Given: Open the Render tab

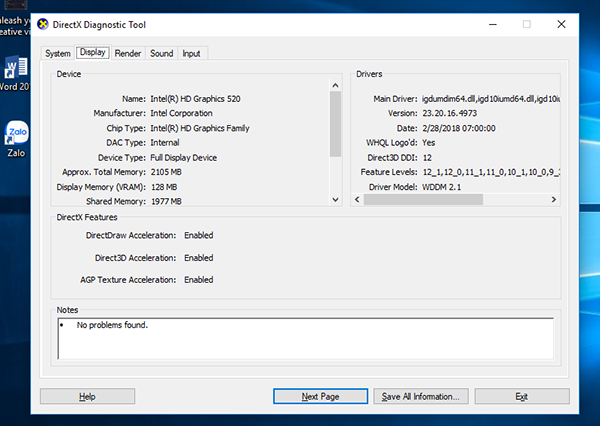Looking at the screenshot, I should click(128, 53).
